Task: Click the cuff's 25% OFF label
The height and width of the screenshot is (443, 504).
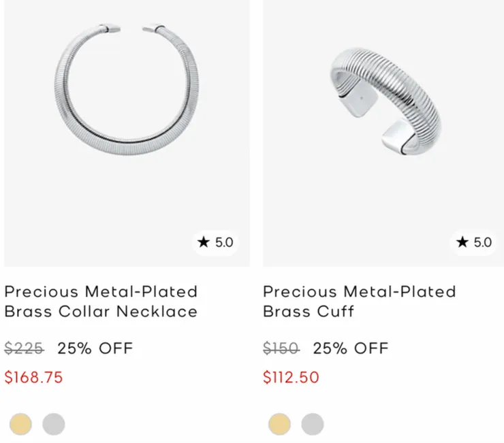Action: pos(350,348)
